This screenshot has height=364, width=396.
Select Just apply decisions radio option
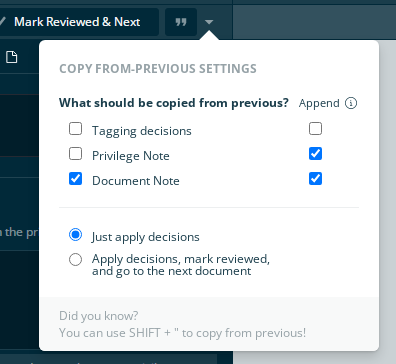[x=75, y=234]
